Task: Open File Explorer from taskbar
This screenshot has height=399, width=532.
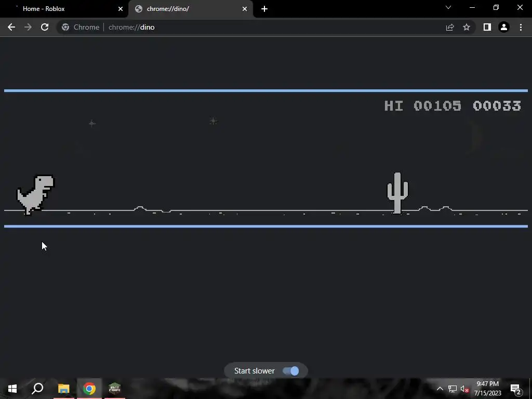Action: (x=63, y=389)
